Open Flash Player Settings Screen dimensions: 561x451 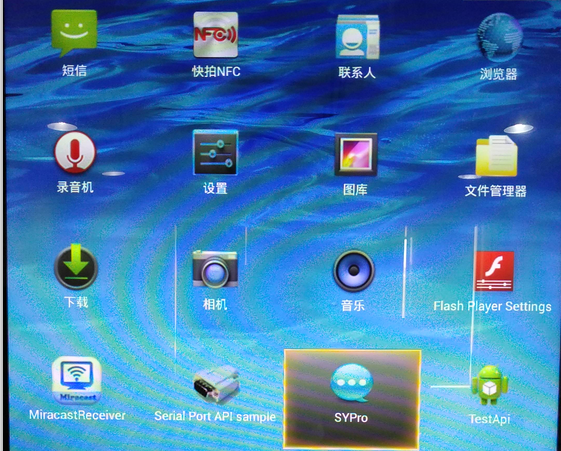tap(494, 271)
